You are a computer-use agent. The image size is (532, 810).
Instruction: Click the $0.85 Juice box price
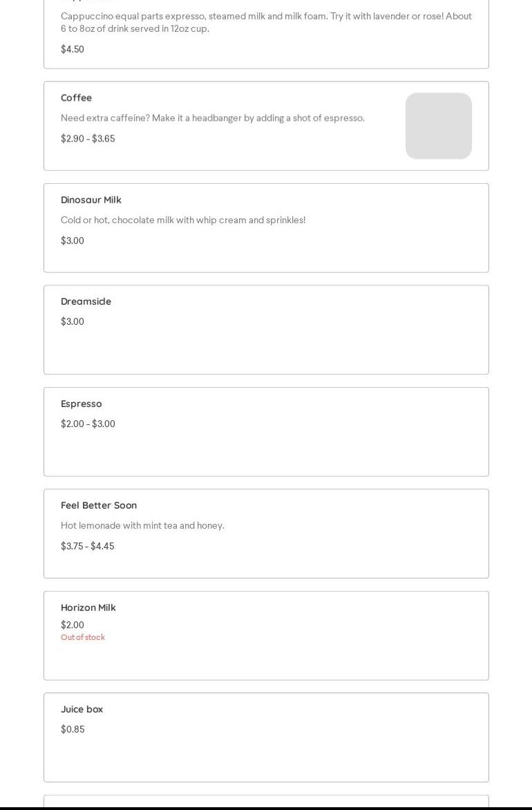pos(73,729)
